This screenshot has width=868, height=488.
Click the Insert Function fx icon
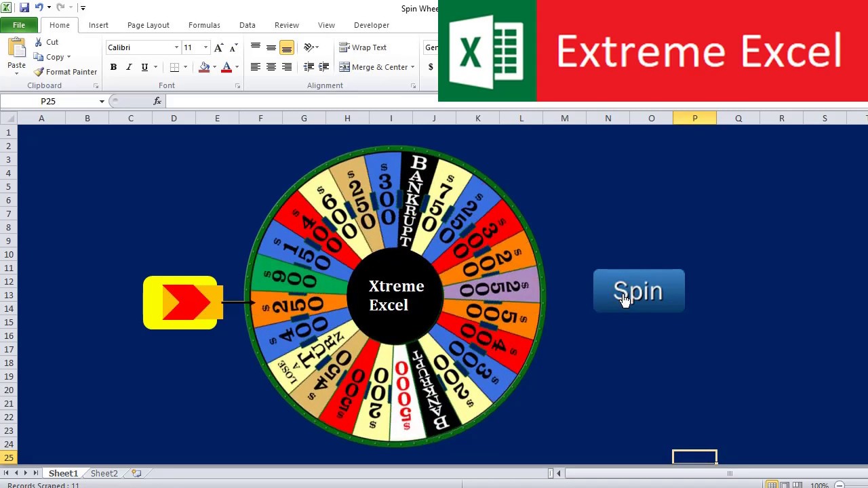coord(157,101)
